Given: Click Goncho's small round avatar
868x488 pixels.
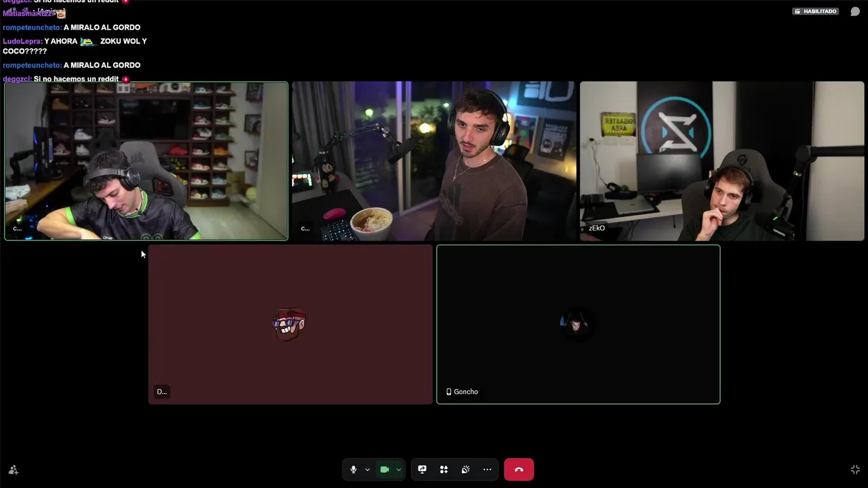Looking at the screenshot, I should pos(576,324).
